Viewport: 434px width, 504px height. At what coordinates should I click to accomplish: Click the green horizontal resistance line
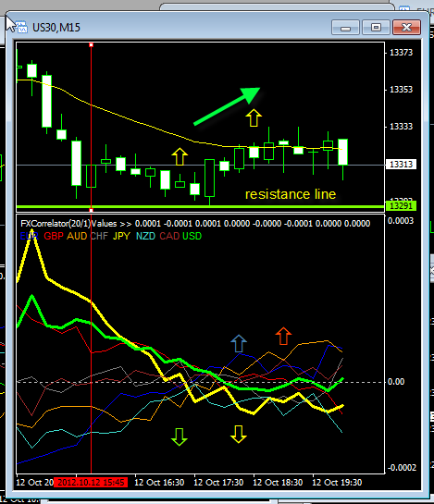click(x=200, y=206)
